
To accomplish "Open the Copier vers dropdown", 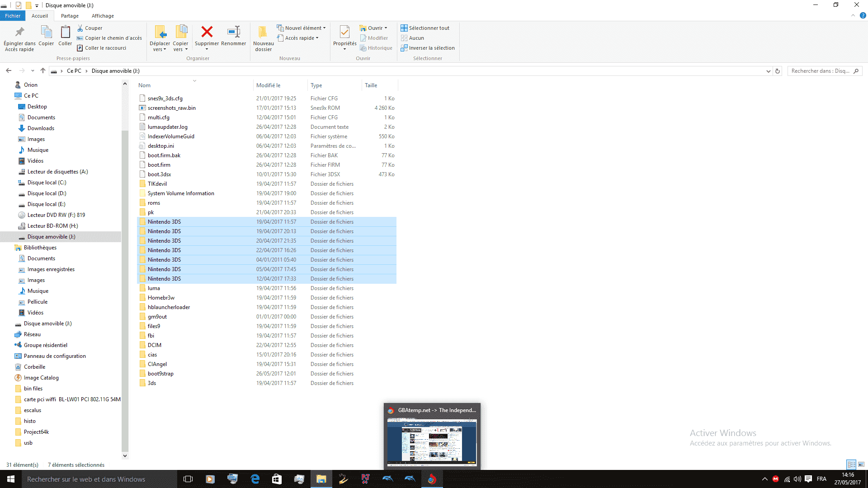I will point(180,38).
